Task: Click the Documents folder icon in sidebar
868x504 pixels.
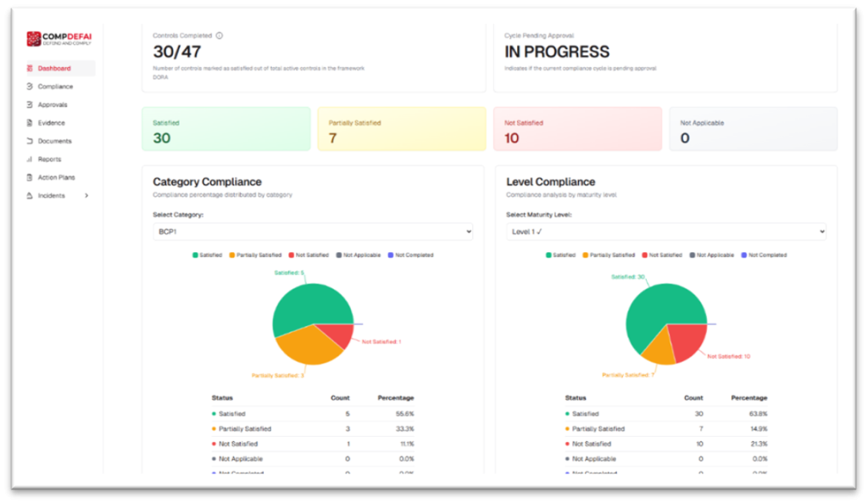Action: [30, 141]
